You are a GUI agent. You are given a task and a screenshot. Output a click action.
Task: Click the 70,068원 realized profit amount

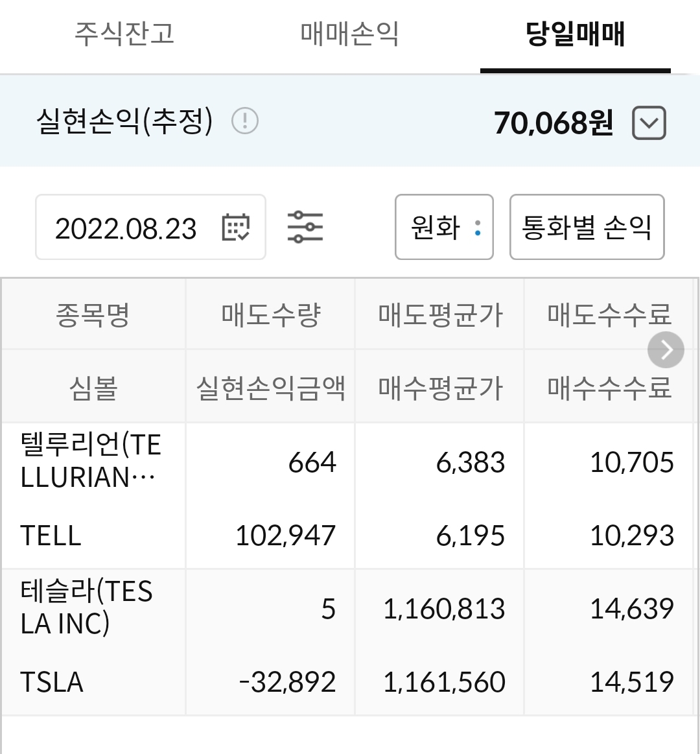click(x=553, y=123)
